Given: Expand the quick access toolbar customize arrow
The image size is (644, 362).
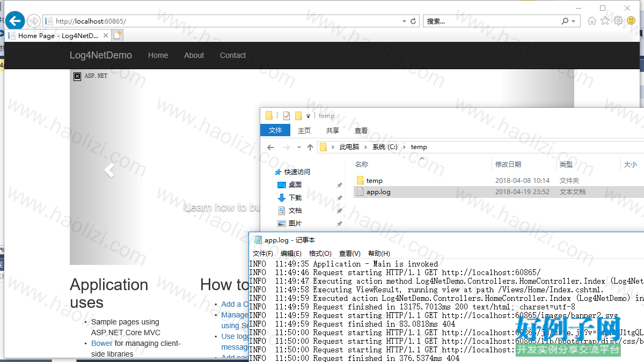Looking at the screenshot, I should pos(308,116).
